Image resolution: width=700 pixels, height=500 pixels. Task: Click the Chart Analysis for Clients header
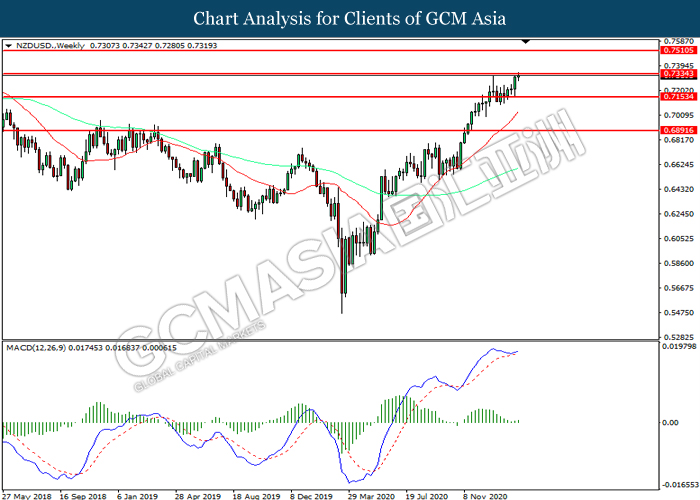tap(350, 18)
